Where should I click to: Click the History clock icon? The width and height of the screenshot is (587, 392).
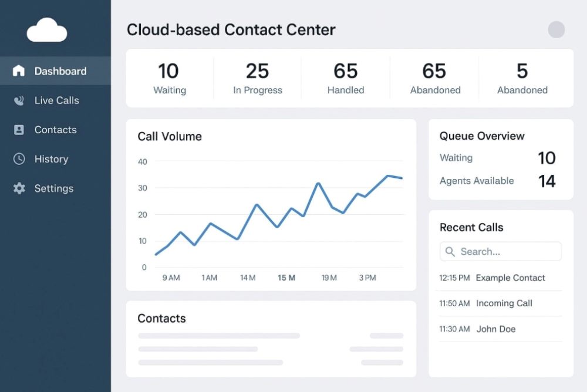pyautogui.click(x=19, y=159)
